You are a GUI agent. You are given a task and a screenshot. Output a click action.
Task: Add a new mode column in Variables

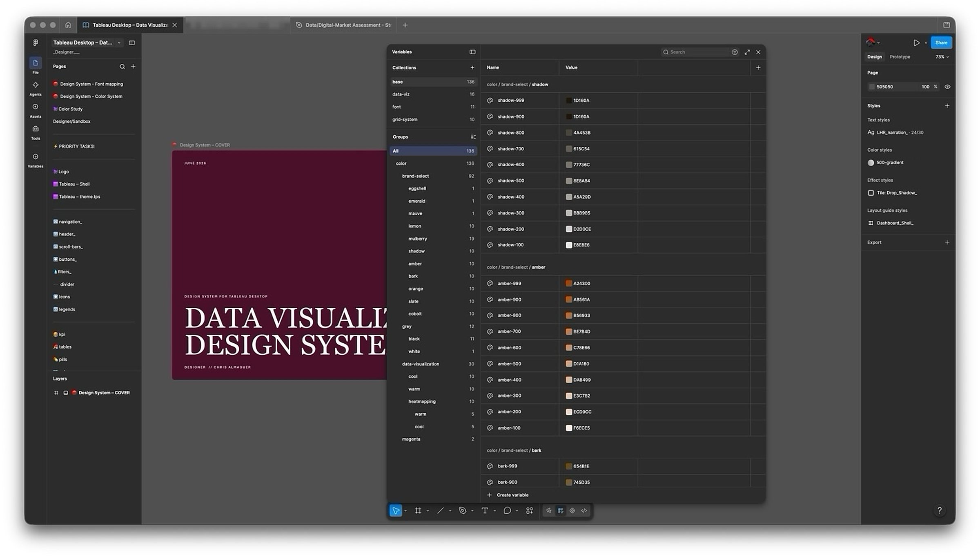[x=758, y=67]
